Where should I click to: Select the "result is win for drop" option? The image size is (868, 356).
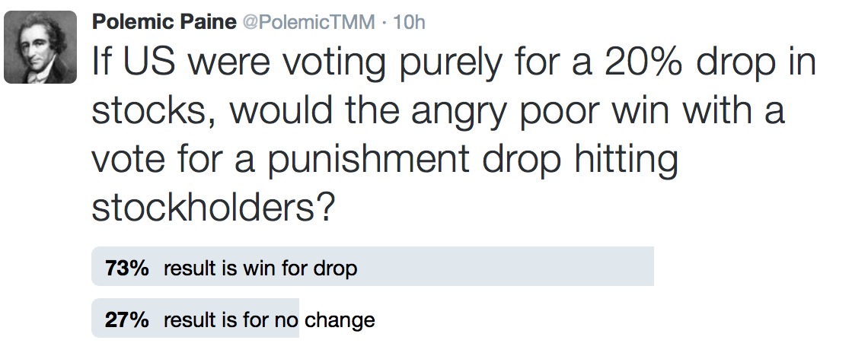pyautogui.click(x=260, y=269)
